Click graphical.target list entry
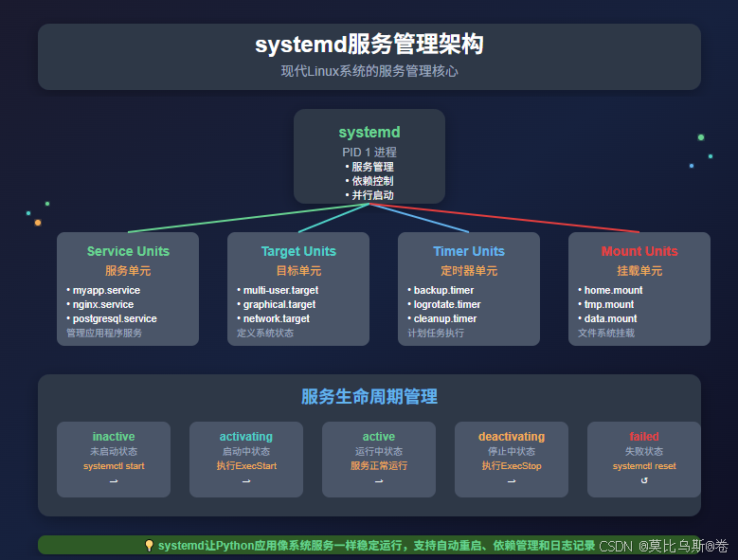The image size is (738, 560). tap(277, 304)
